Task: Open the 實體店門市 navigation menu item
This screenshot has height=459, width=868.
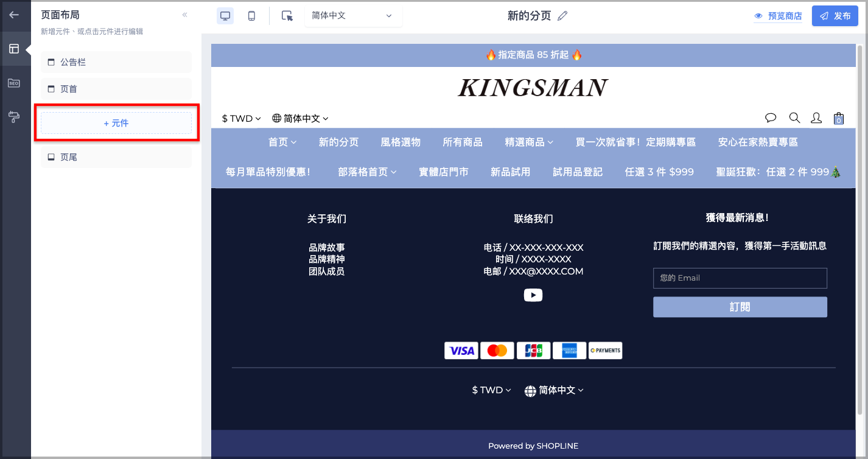Action: pos(444,172)
